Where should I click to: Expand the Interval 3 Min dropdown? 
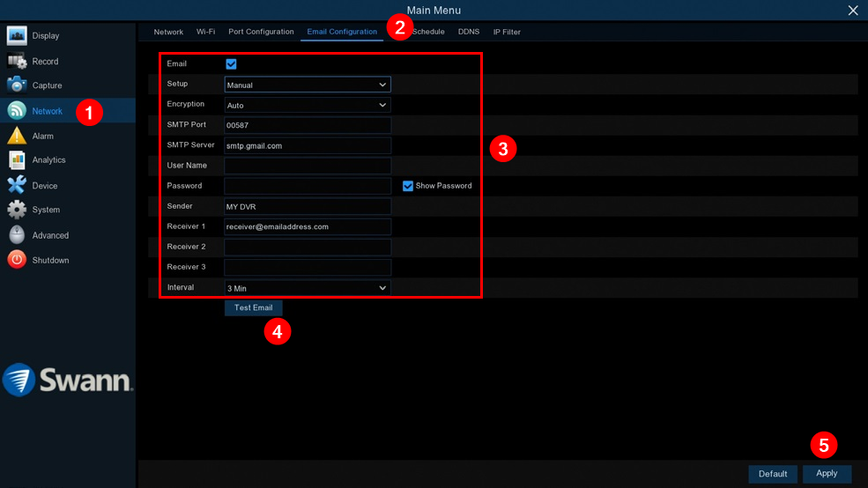pos(308,288)
